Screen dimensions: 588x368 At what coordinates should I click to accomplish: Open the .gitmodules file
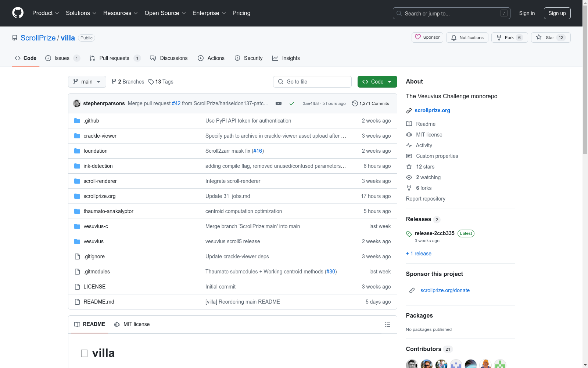pyautogui.click(x=97, y=272)
